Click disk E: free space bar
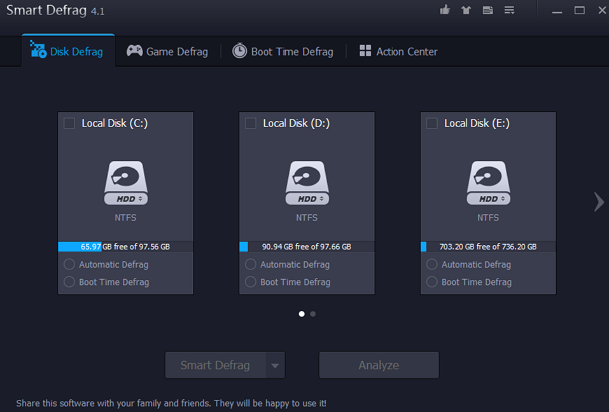Screen dimensions: 609x412 tap(488, 247)
